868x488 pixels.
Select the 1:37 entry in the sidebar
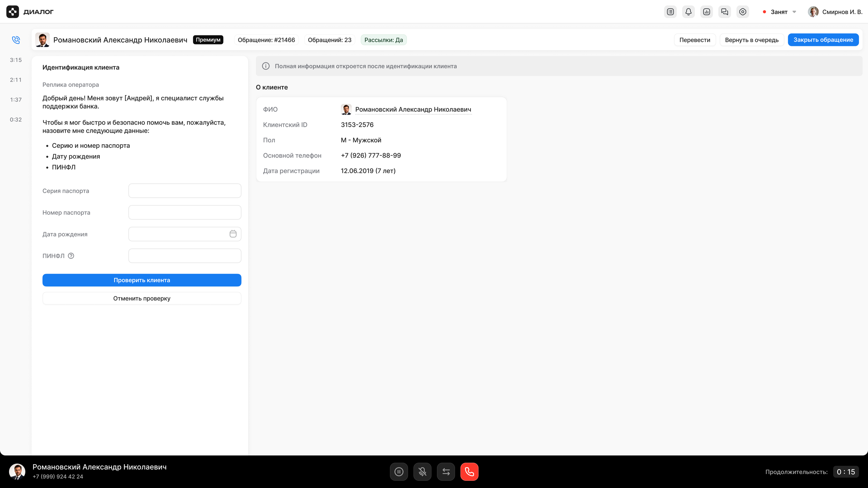point(16,100)
